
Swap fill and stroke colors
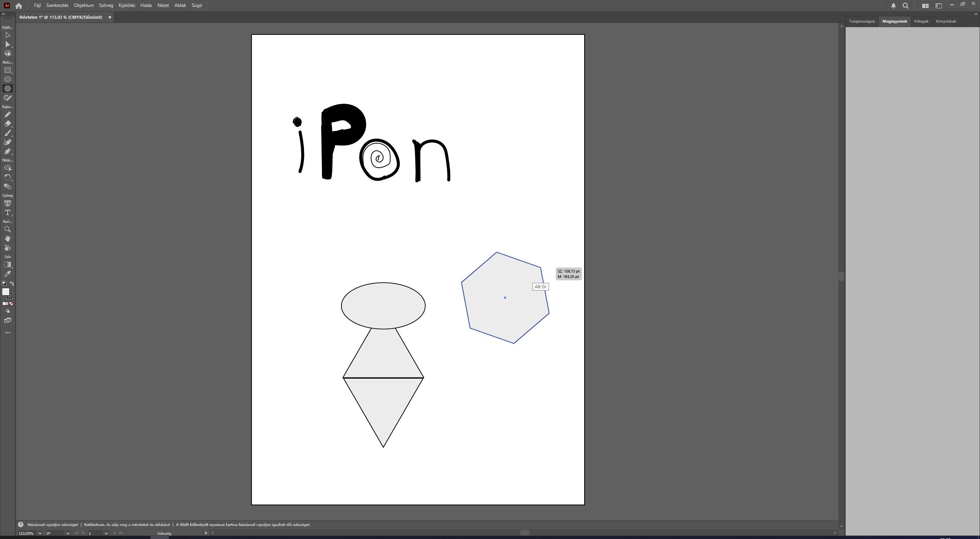(x=12, y=284)
